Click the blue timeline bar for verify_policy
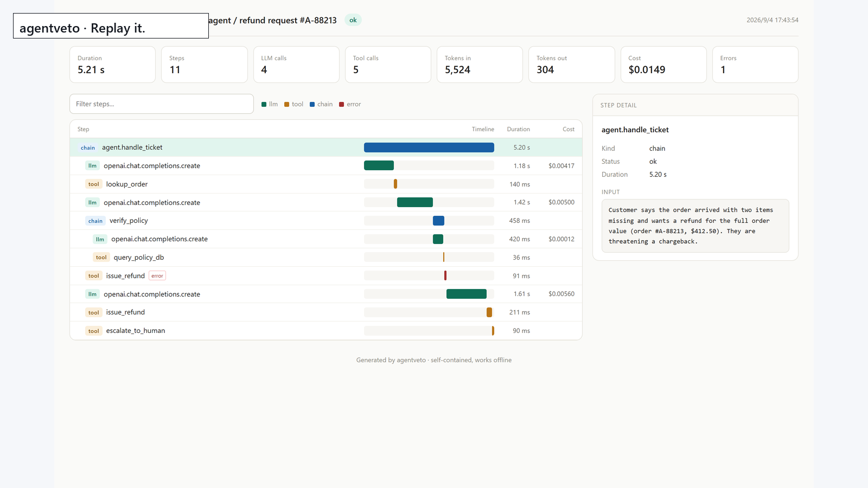 click(x=438, y=221)
